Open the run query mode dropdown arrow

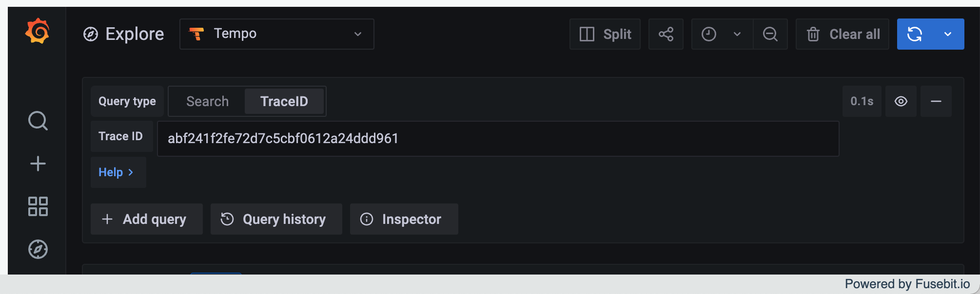pyautogui.click(x=948, y=34)
